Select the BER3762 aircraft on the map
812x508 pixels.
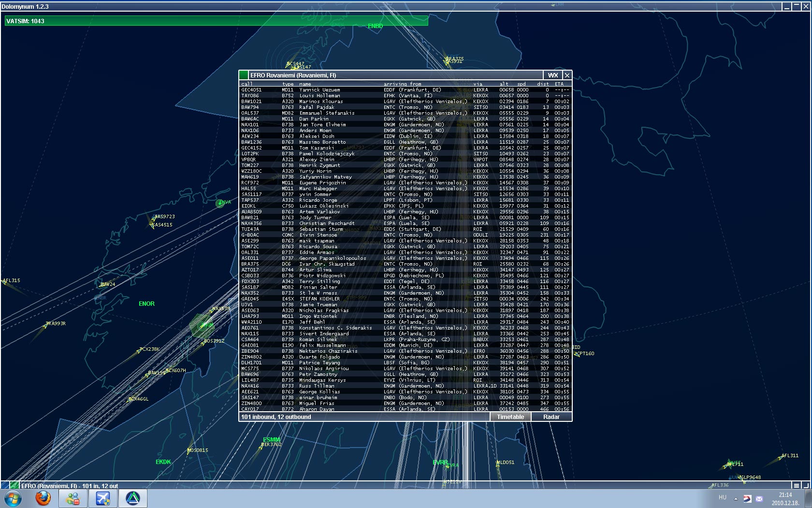coord(271,445)
